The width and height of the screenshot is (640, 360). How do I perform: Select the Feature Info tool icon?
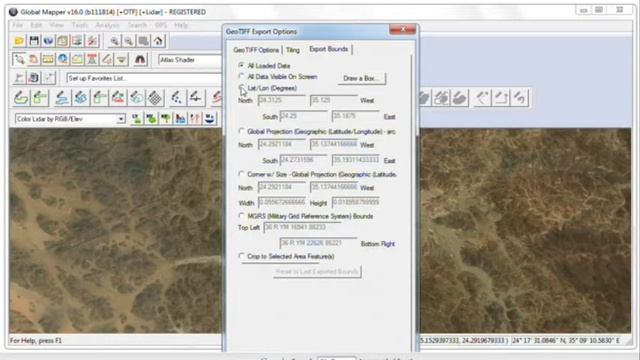tap(62, 60)
